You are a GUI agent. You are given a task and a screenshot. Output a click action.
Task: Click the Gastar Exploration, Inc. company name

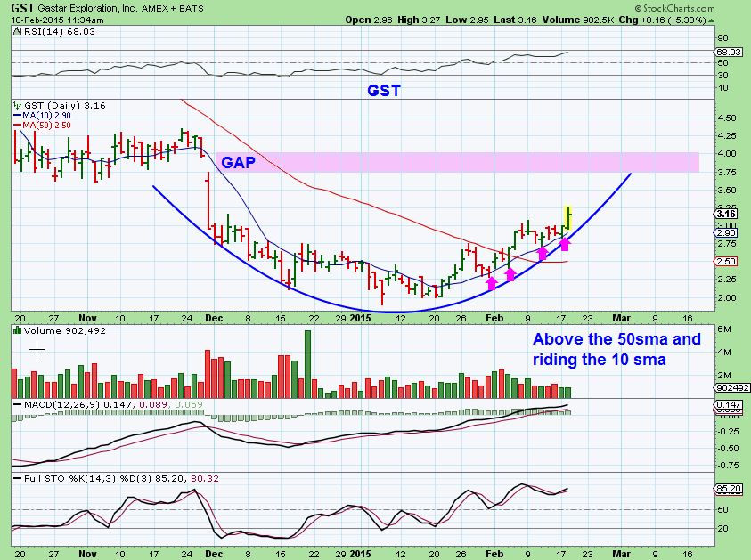[x=88, y=9]
